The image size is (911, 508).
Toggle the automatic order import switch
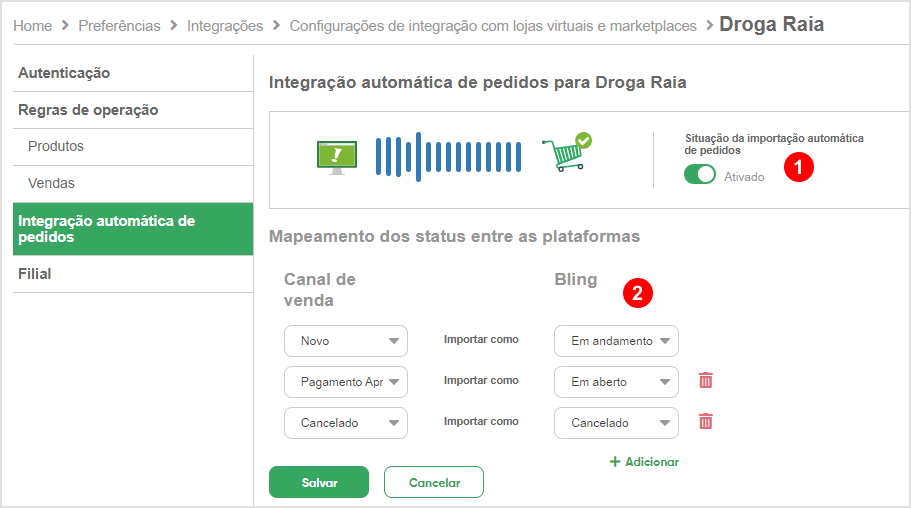click(x=700, y=174)
